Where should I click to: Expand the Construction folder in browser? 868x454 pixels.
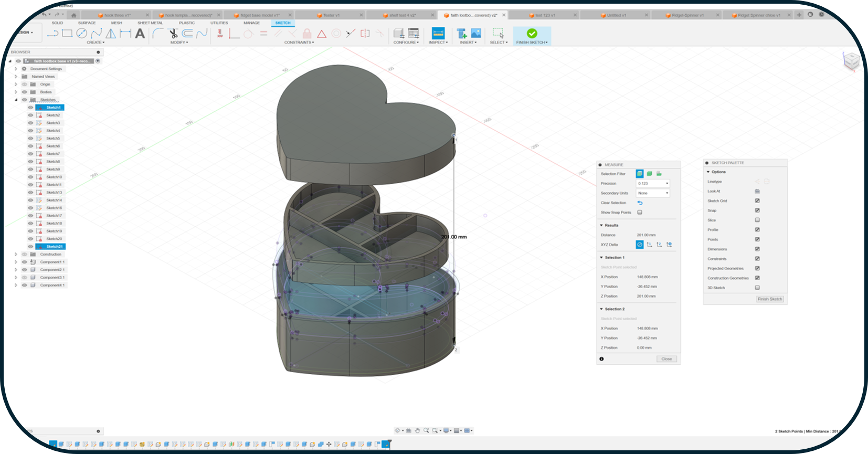tap(16, 254)
